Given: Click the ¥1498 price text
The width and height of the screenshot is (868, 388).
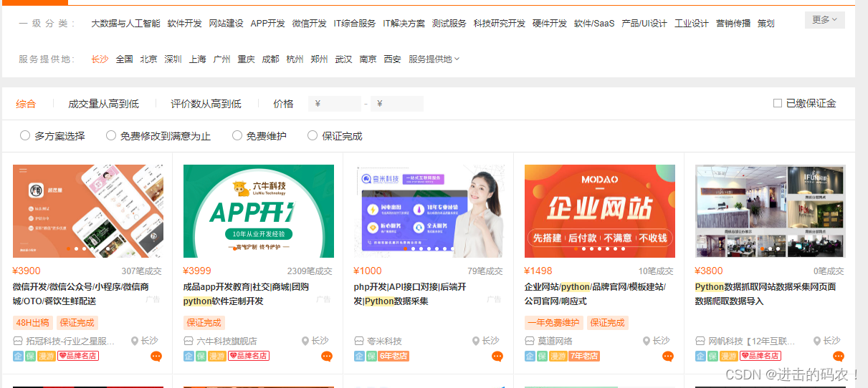Looking at the screenshot, I should [x=538, y=271].
